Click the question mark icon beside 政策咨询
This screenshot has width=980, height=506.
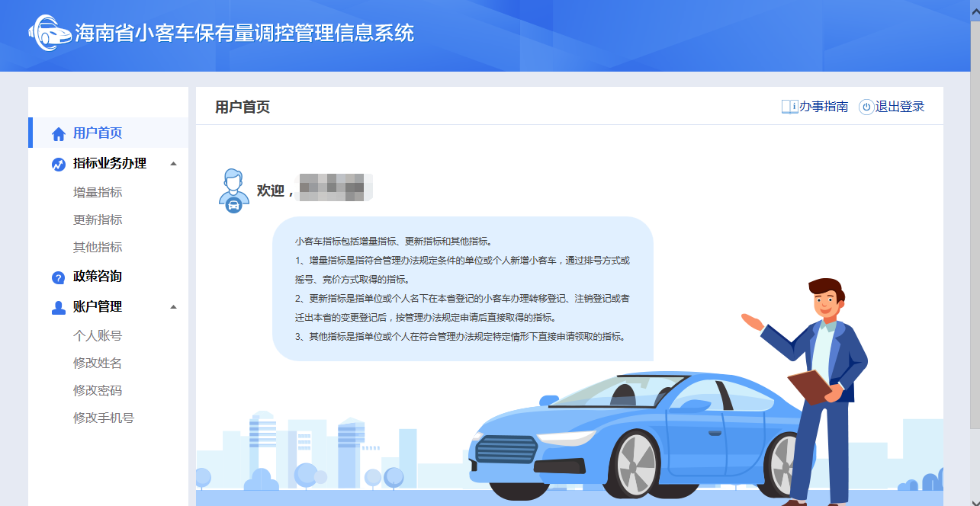59,277
